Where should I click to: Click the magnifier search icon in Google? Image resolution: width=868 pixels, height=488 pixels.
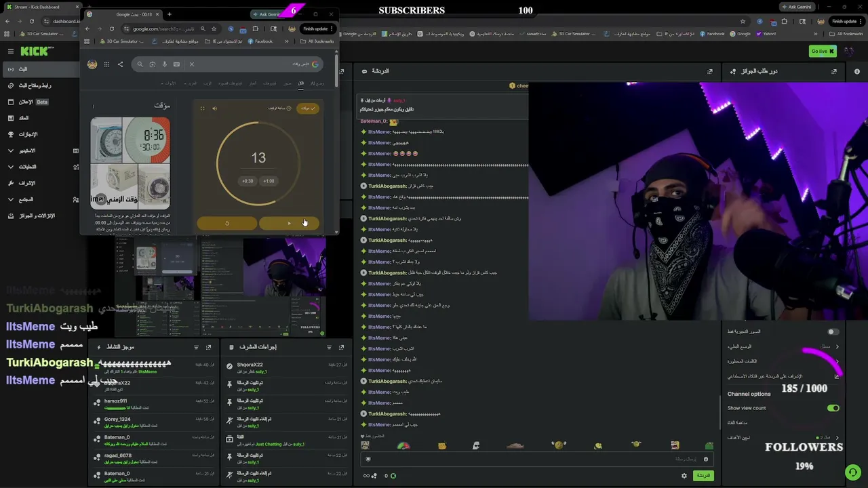point(140,64)
